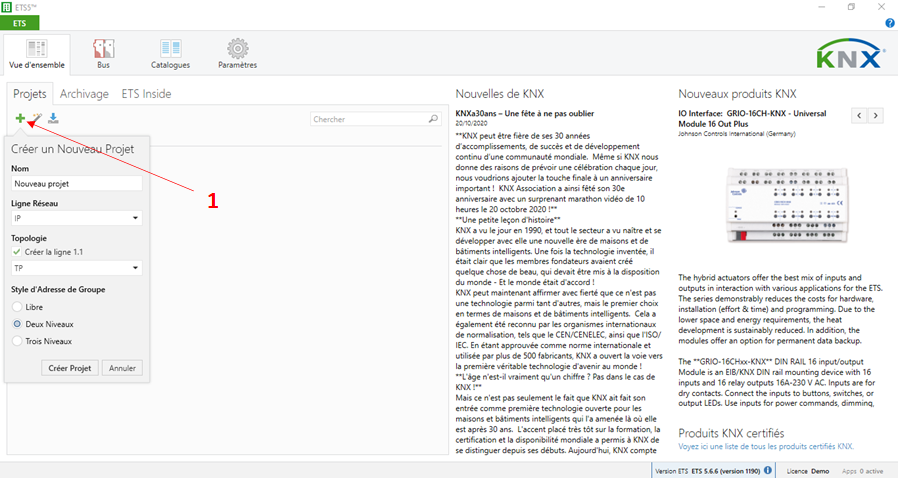Click the Annuler button
Viewport: 902px width, 479px height.
click(x=123, y=368)
